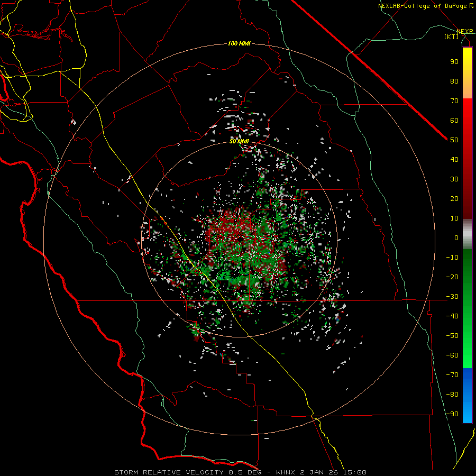This screenshot has width=476, height=476.
Task: Click the -90 value on the velocity scale
Action: [452, 414]
